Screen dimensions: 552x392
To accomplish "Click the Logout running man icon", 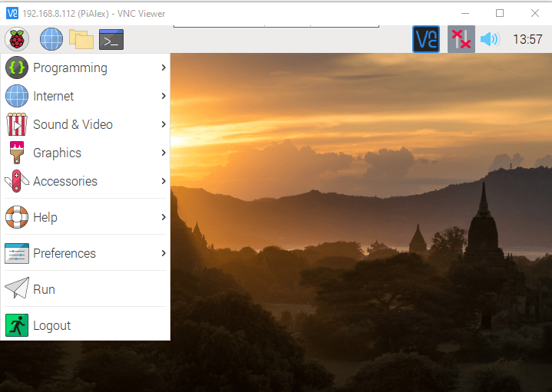I will pos(17,325).
